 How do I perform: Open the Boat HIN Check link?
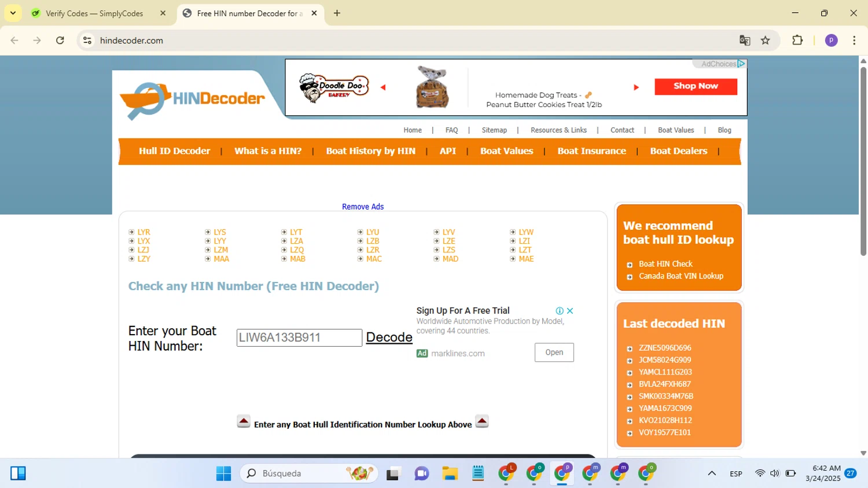pyautogui.click(x=665, y=264)
